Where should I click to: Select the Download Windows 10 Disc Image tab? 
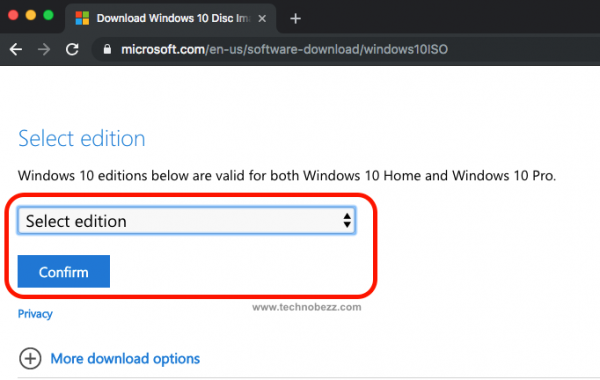tap(171, 18)
